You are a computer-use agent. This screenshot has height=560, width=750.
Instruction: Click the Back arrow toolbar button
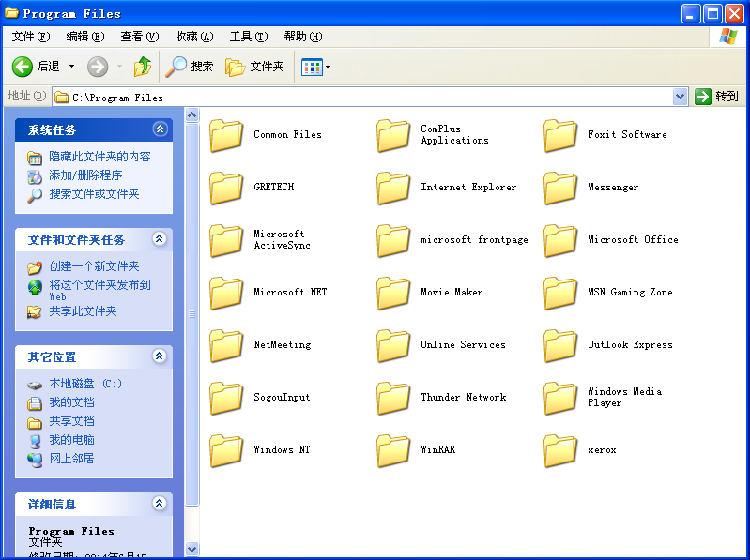[x=23, y=67]
